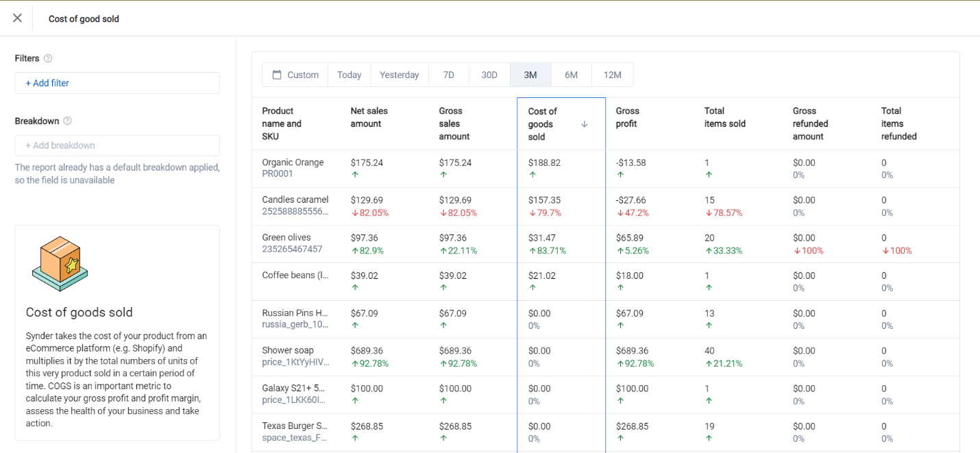Switch to the 12M time range
Viewport: 980px width, 453px height.
(x=612, y=75)
